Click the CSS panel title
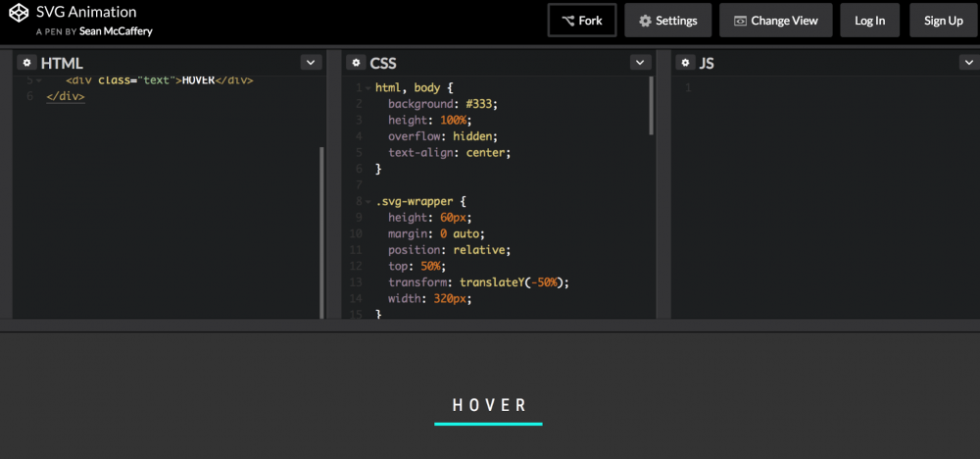 383,63
